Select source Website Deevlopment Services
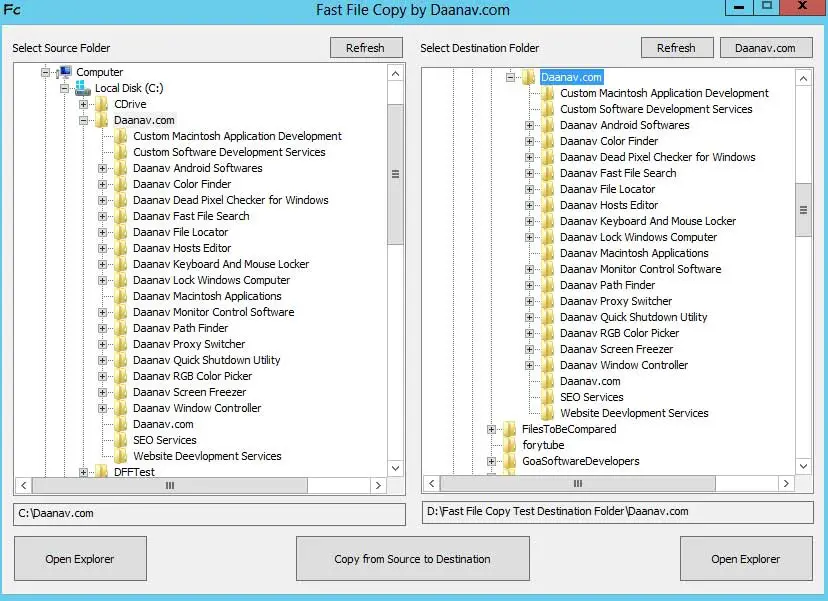 (x=207, y=456)
